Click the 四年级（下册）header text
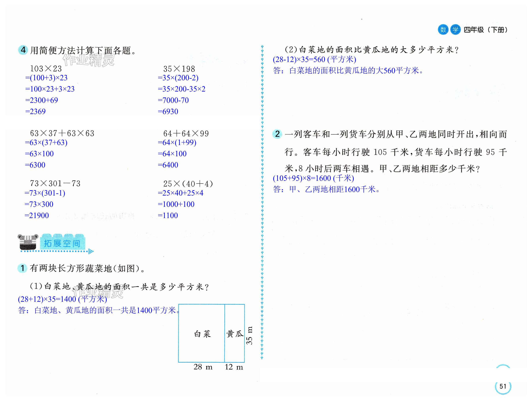Viewport: 532px width, 401px height. [485, 30]
